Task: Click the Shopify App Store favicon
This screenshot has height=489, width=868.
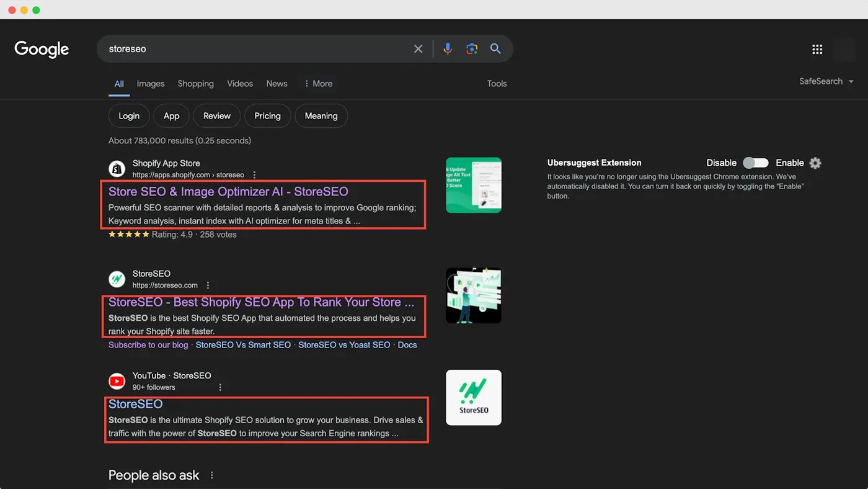Action: (117, 169)
